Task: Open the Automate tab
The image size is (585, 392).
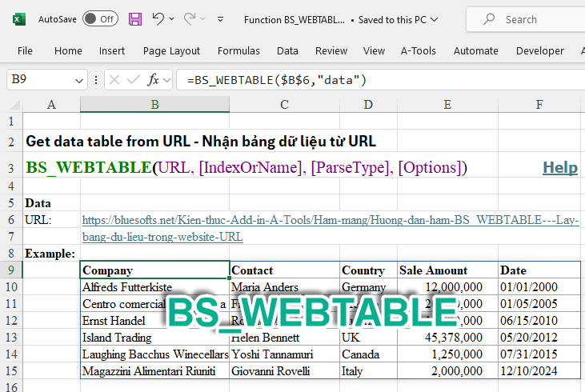Action: [x=476, y=50]
